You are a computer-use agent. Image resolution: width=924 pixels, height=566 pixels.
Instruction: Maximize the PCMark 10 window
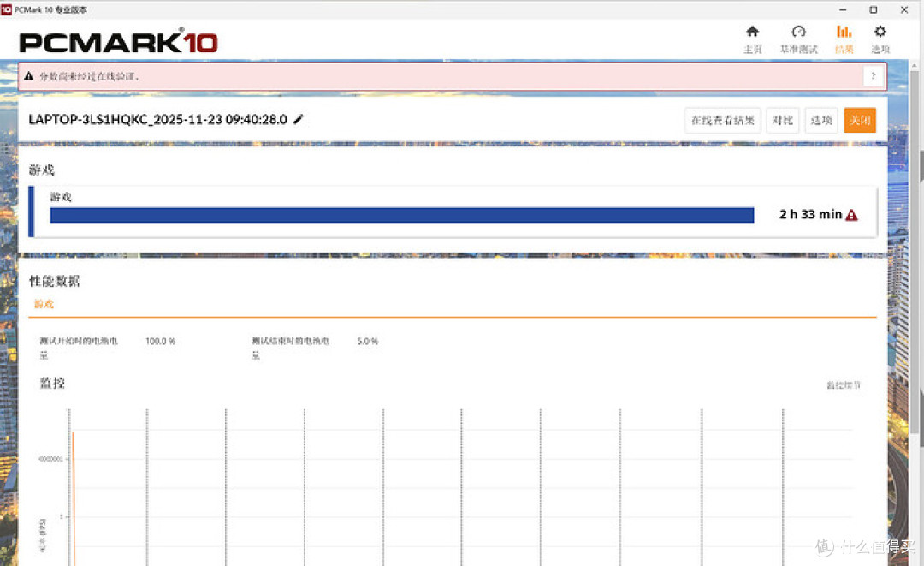pyautogui.click(x=874, y=9)
